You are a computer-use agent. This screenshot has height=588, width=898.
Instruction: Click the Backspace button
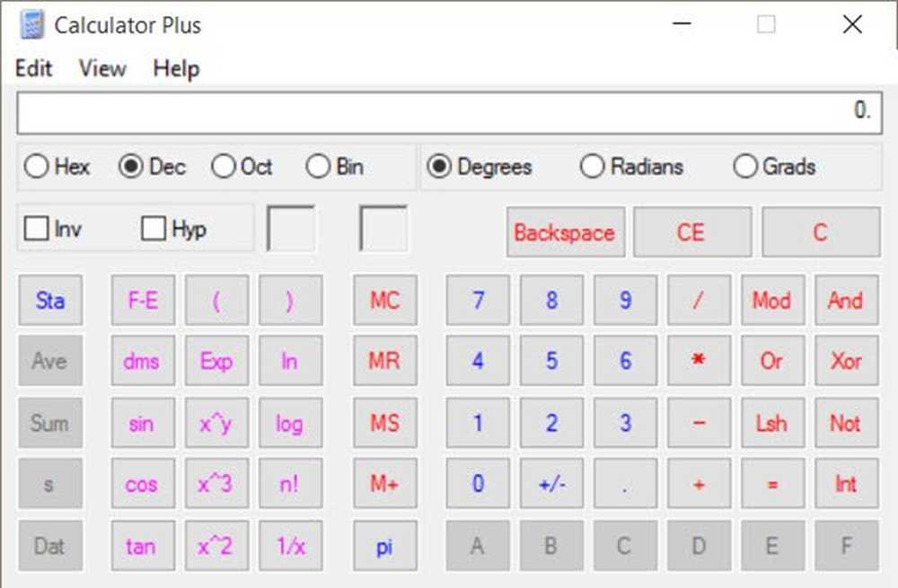click(x=564, y=233)
